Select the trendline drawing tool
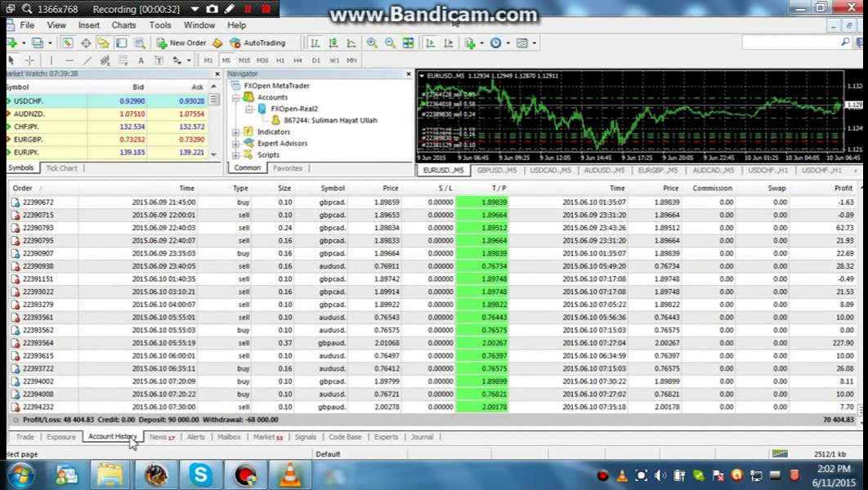This screenshot has width=868, height=490. [87, 60]
